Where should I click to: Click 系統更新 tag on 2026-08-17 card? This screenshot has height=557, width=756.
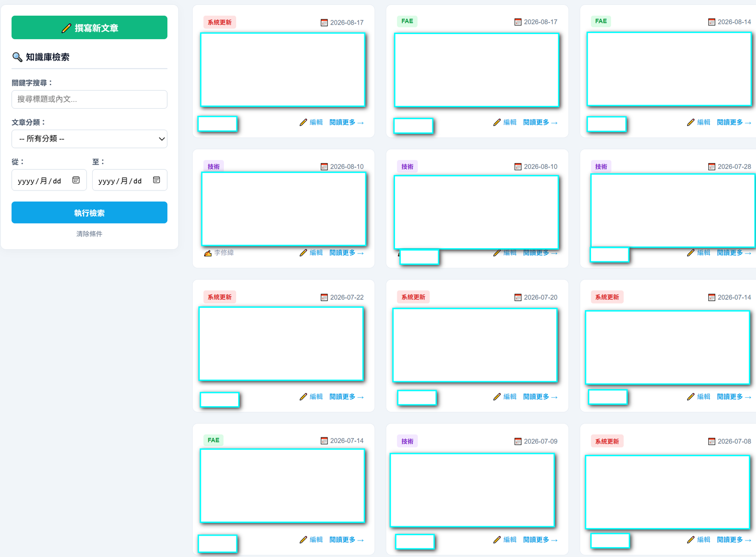220,22
